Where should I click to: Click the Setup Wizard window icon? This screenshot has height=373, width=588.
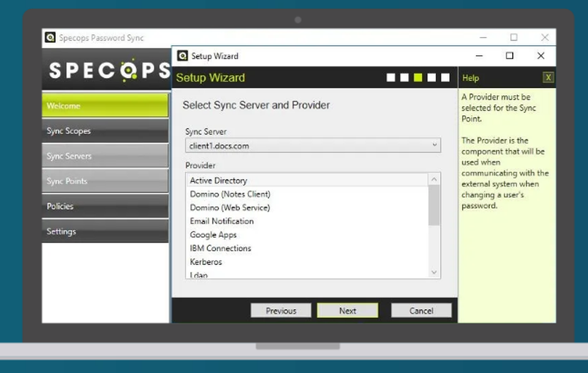tap(182, 56)
